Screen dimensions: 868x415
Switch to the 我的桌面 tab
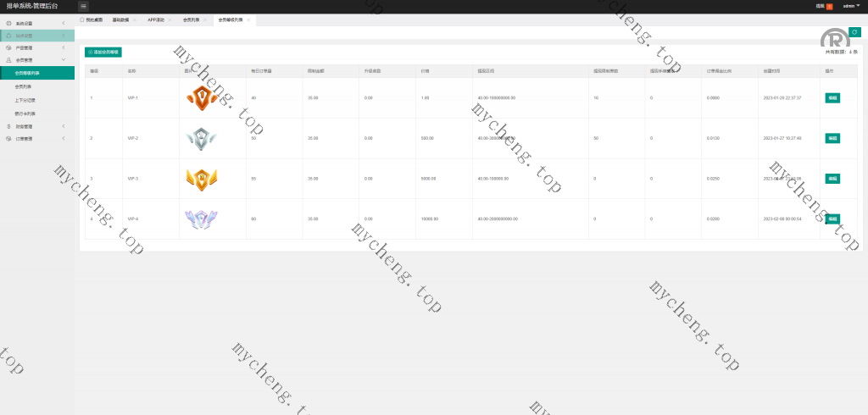click(92, 19)
